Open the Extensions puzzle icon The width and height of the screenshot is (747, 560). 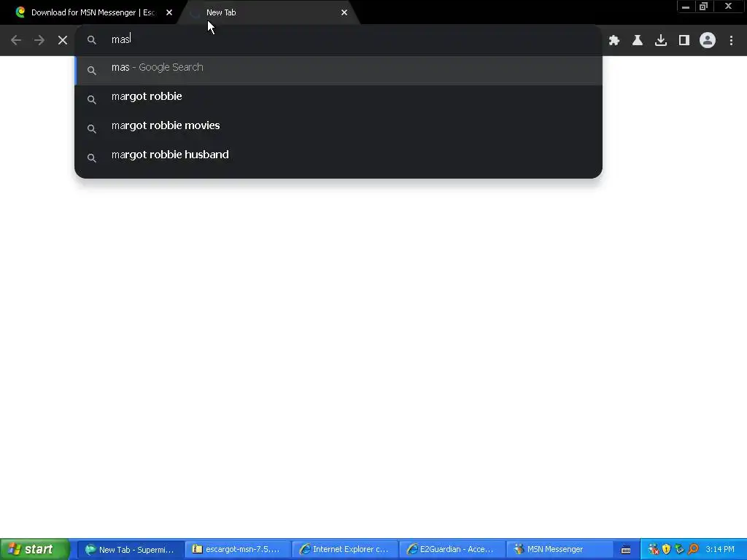pos(614,40)
